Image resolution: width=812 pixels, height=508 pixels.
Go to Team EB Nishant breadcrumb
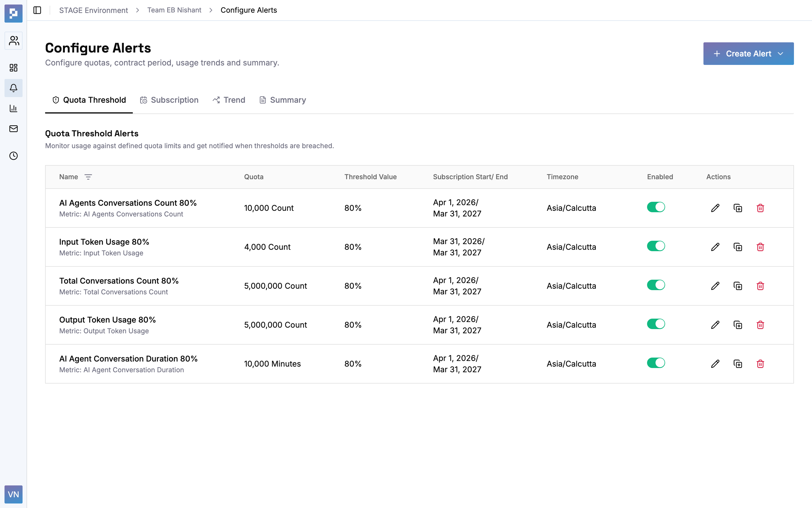[x=174, y=10]
